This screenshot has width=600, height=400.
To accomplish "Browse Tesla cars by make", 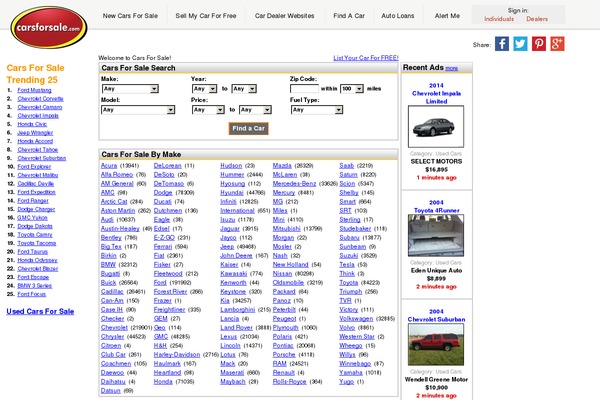I will [347, 265].
